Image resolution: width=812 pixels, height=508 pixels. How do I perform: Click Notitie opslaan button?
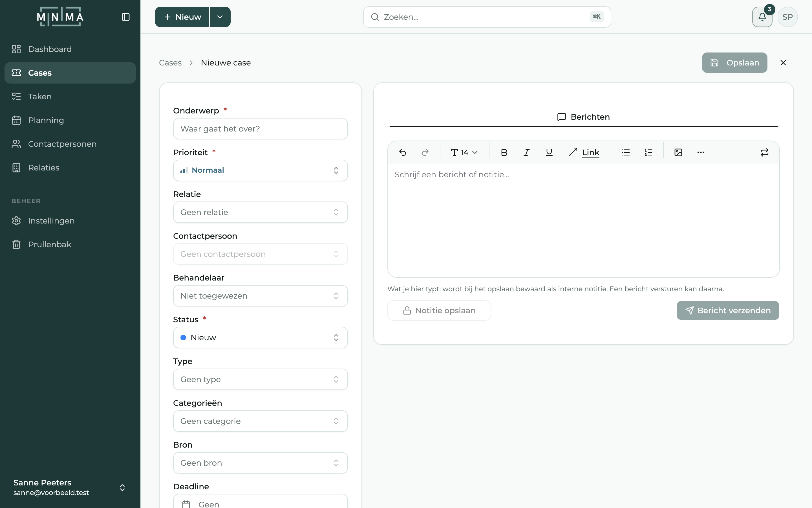tap(439, 310)
